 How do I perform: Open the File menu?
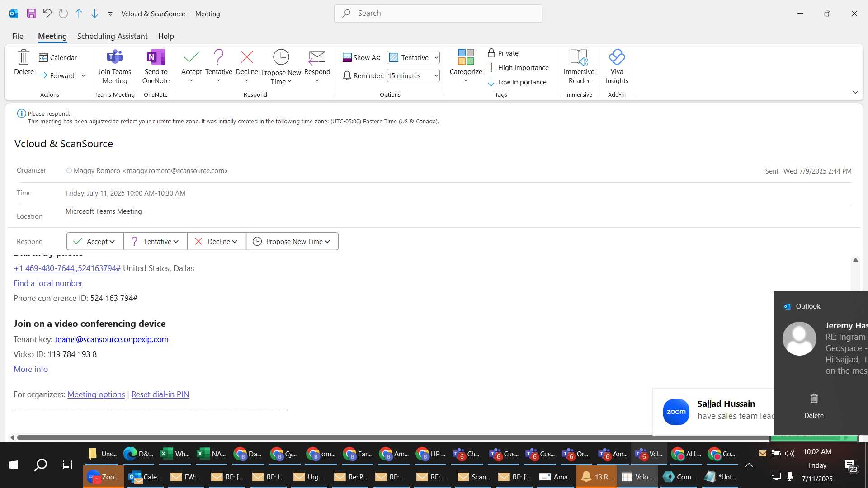(x=18, y=36)
